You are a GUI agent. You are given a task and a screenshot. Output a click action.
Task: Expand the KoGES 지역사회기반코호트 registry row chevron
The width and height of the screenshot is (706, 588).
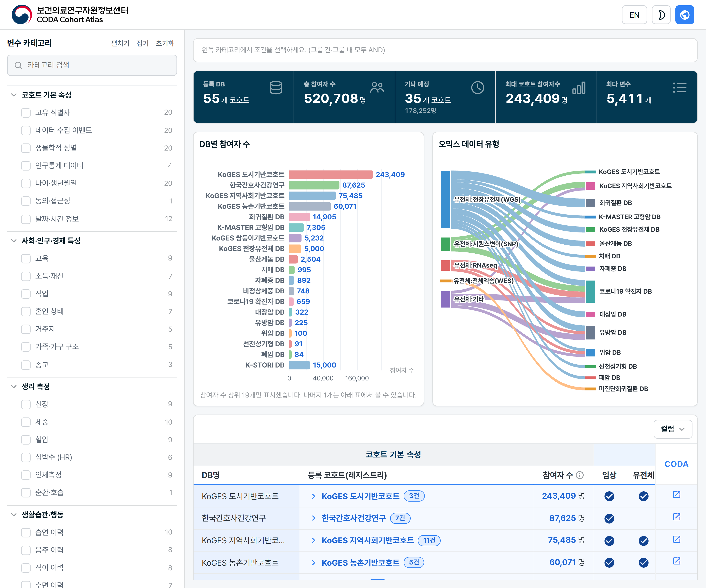click(x=313, y=540)
